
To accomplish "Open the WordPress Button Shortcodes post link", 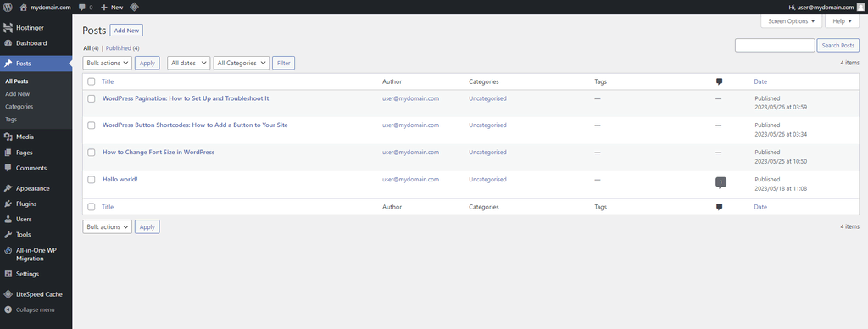I will pos(196,125).
